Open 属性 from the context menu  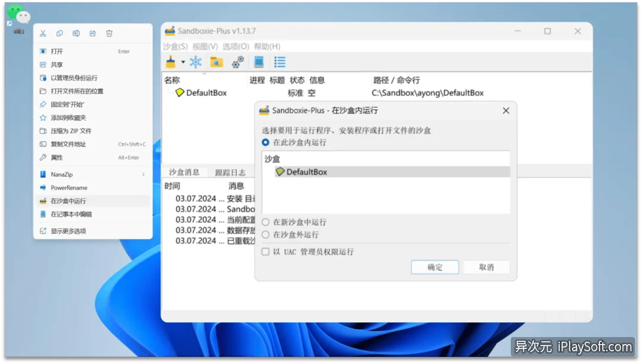[93, 157]
